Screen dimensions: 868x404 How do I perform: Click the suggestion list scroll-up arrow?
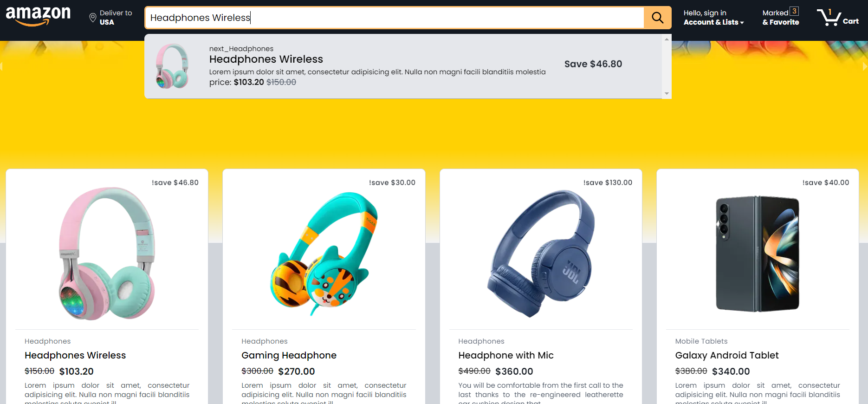(667, 39)
